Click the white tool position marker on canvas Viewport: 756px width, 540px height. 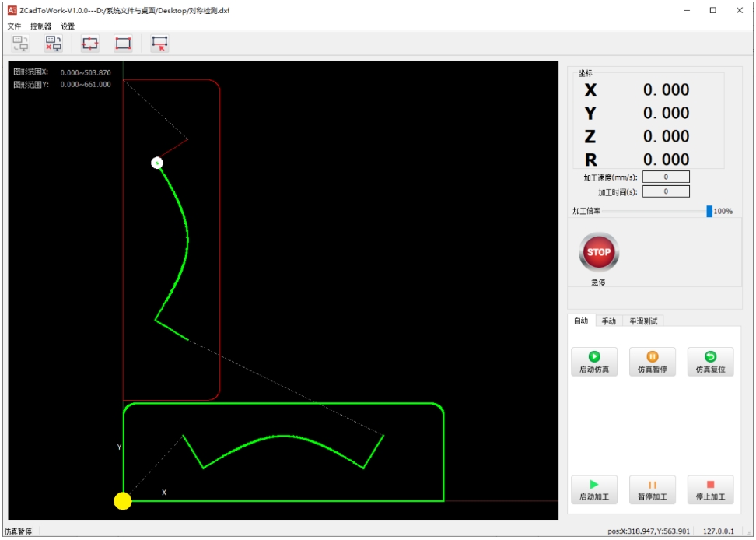point(156,163)
